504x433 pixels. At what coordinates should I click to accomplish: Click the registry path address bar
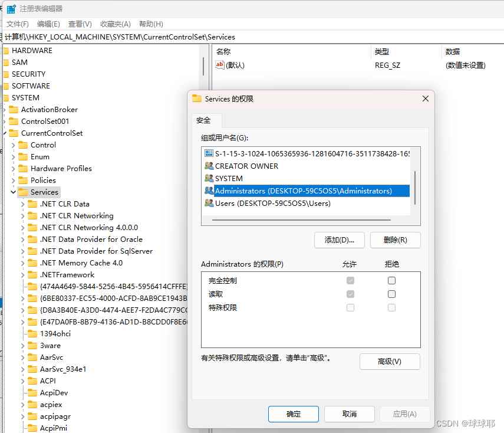[x=118, y=37]
